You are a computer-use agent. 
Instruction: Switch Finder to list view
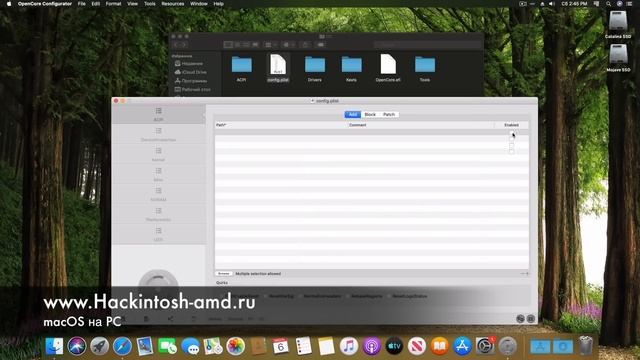[x=238, y=44]
